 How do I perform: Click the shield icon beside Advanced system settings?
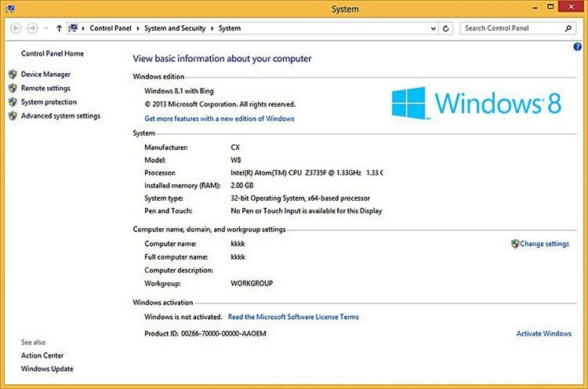tap(13, 116)
